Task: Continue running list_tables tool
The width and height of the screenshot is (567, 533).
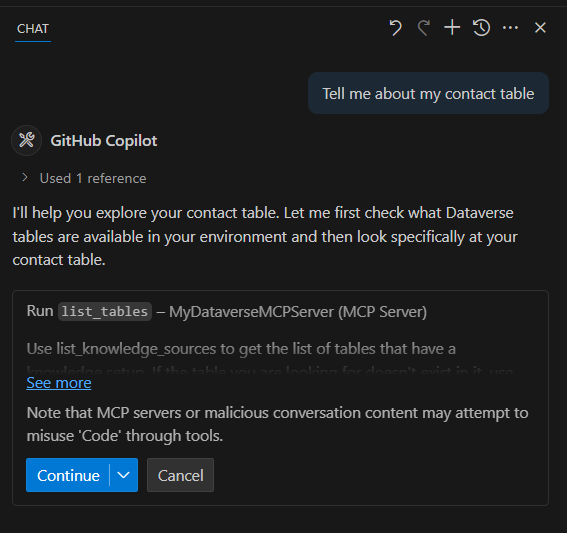Action: pos(68,475)
